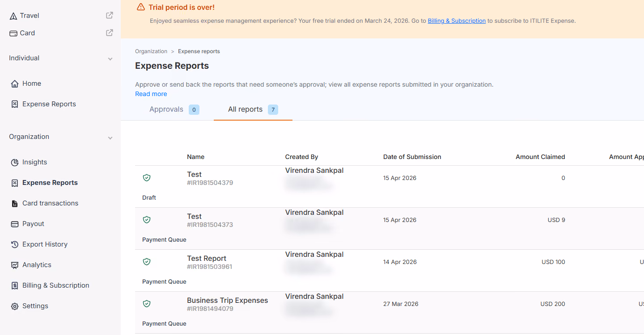
Task: Click report ID #IR1981504373
Action: pos(210,225)
